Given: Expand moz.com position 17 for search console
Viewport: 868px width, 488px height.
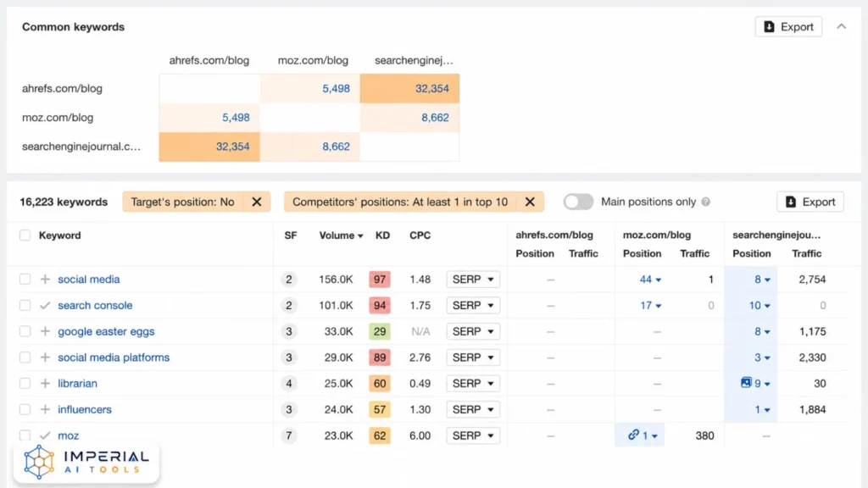Looking at the screenshot, I should (x=650, y=305).
